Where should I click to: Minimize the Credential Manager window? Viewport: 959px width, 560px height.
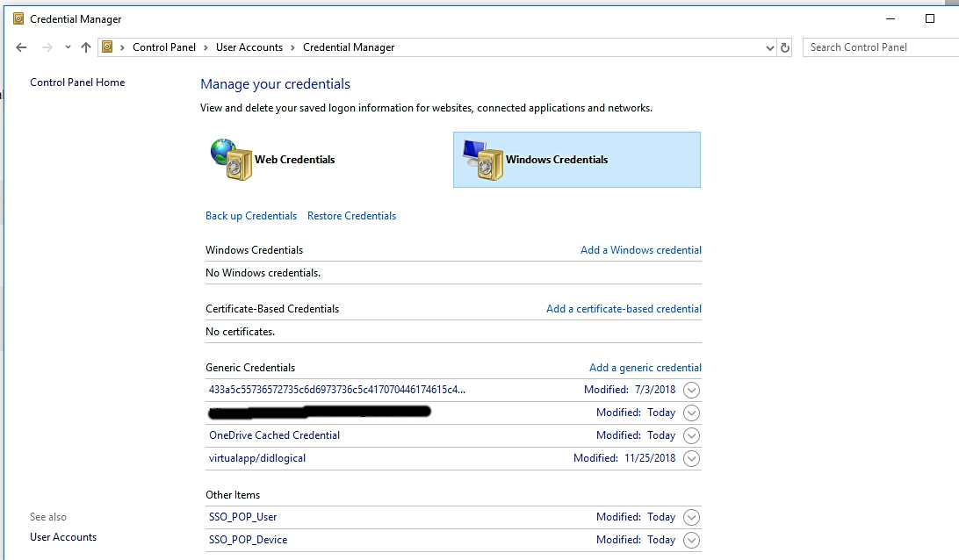[890, 19]
